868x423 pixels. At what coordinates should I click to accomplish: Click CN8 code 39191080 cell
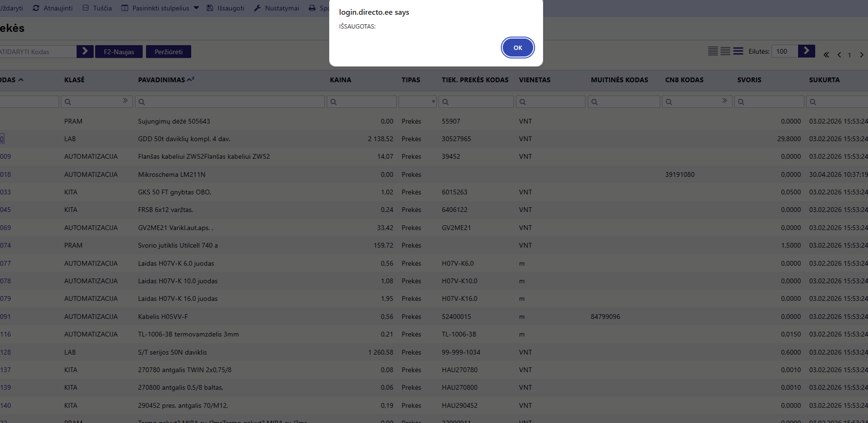pyautogui.click(x=680, y=174)
